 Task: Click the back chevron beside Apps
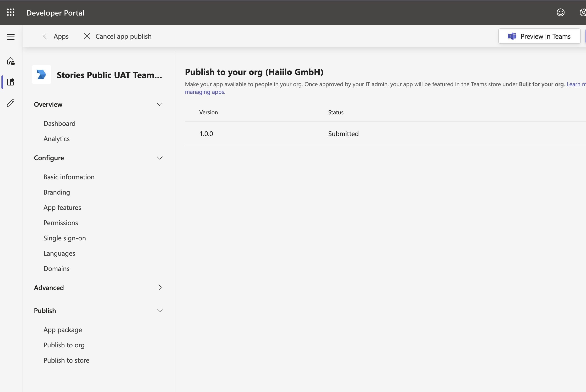[x=45, y=36]
